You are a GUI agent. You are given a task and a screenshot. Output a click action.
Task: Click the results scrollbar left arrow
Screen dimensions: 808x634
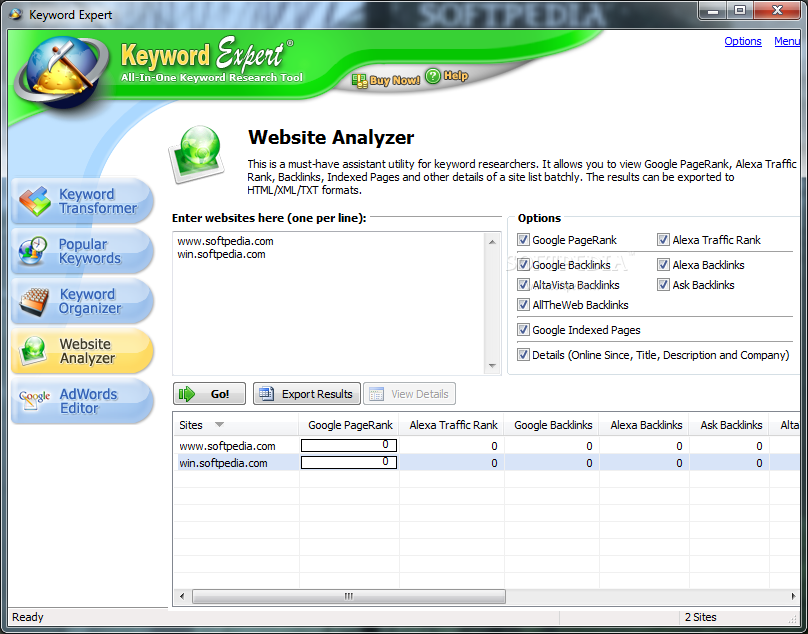181,596
